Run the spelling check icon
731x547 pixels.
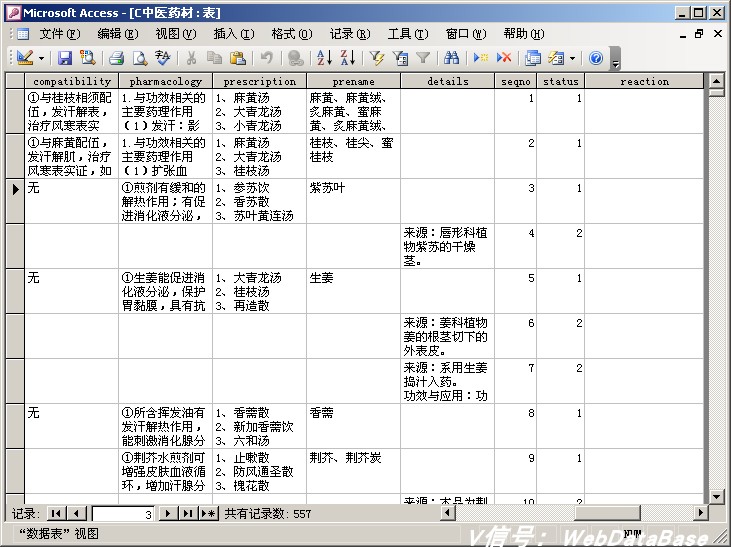pos(163,58)
